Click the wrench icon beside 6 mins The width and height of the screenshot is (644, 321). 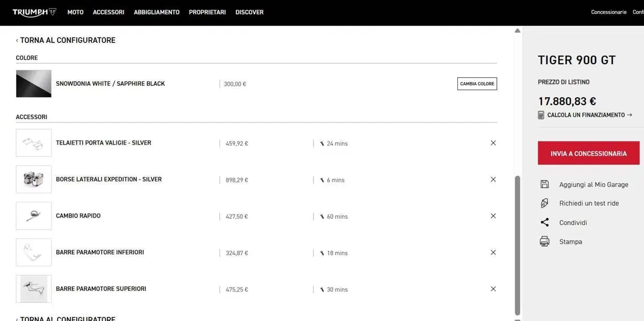point(322,180)
